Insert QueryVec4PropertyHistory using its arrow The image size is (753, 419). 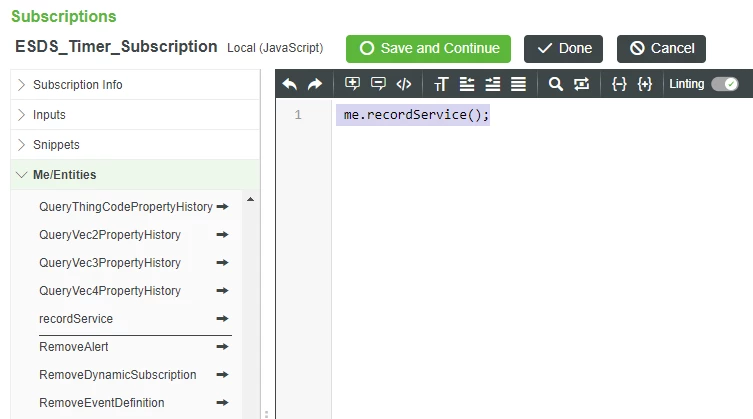[x=222, y=290]
